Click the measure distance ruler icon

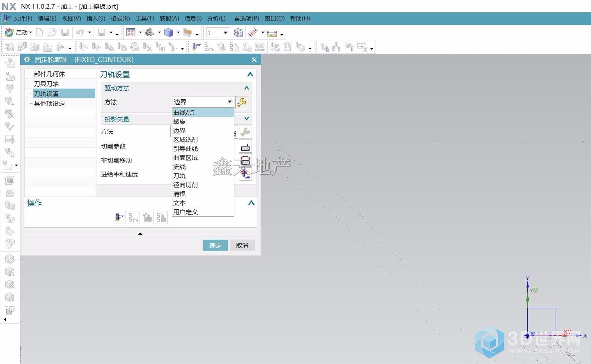pyautogui.click(x=272, y=33)
